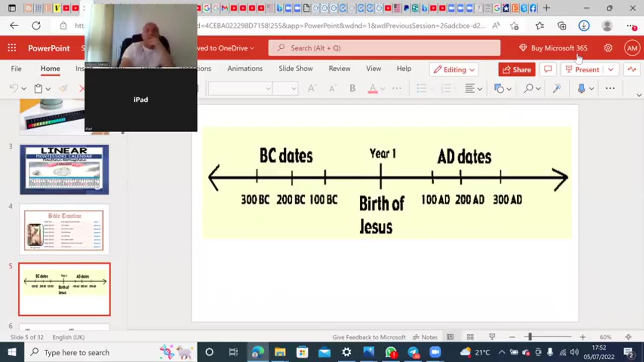
Task: Click the Paste clipboard icon
Action: (38, 88)
